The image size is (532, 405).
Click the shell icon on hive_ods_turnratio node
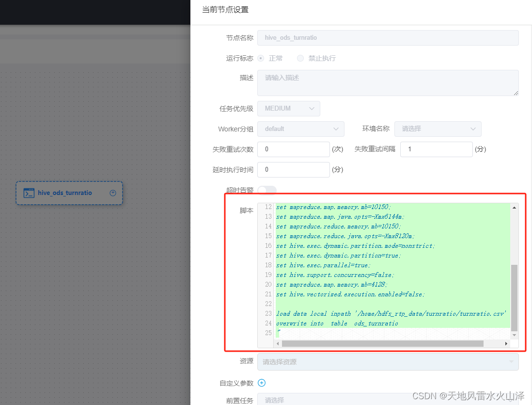pos(29,193)
